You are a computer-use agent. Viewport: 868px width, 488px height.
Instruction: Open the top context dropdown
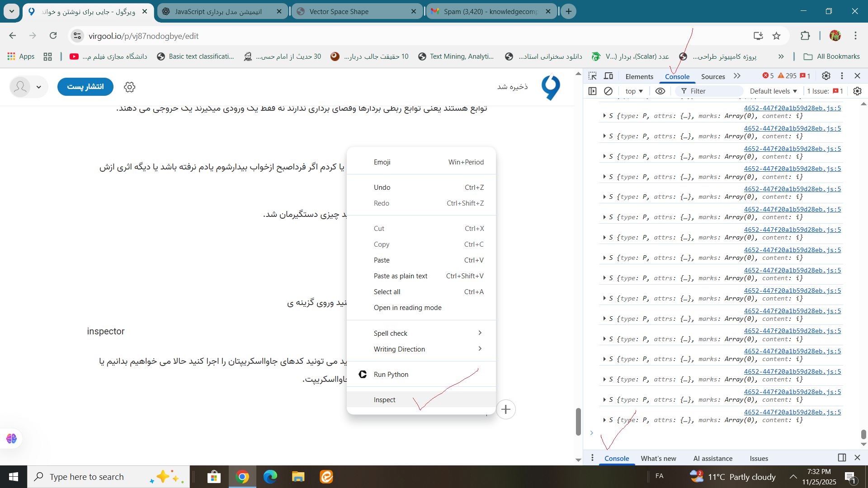[x=634, y=91]
